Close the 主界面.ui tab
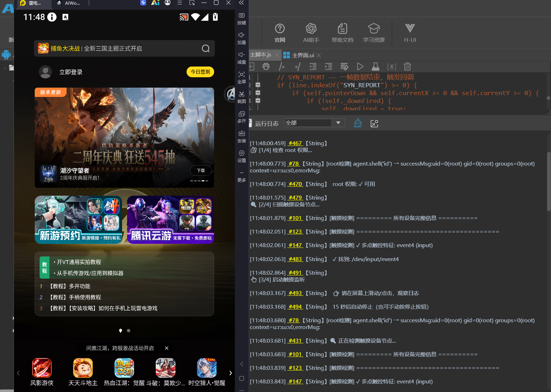Image resolution: width=551 pixels, height=392 pixels. click(x=319, y=55)
